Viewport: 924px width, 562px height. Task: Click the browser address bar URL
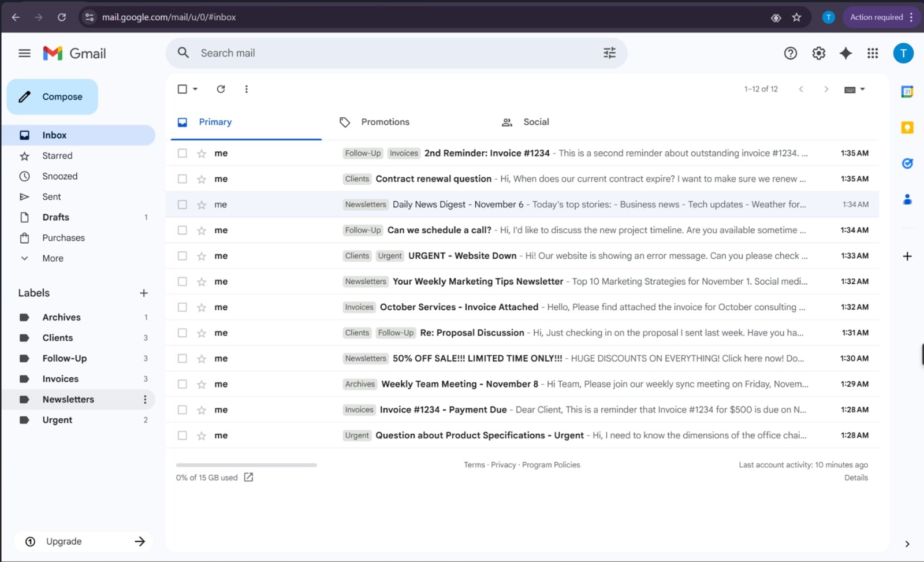(169, 17)
